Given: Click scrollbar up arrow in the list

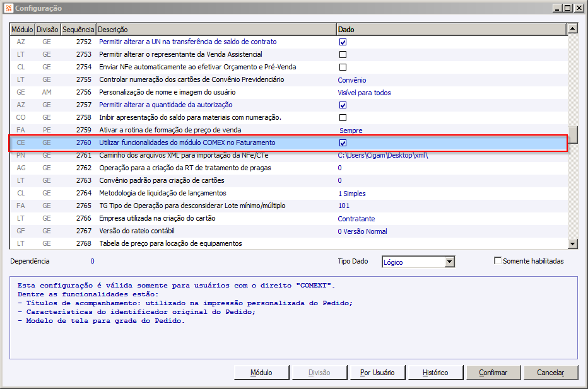Looking at the screenshot, I should 572,28.
